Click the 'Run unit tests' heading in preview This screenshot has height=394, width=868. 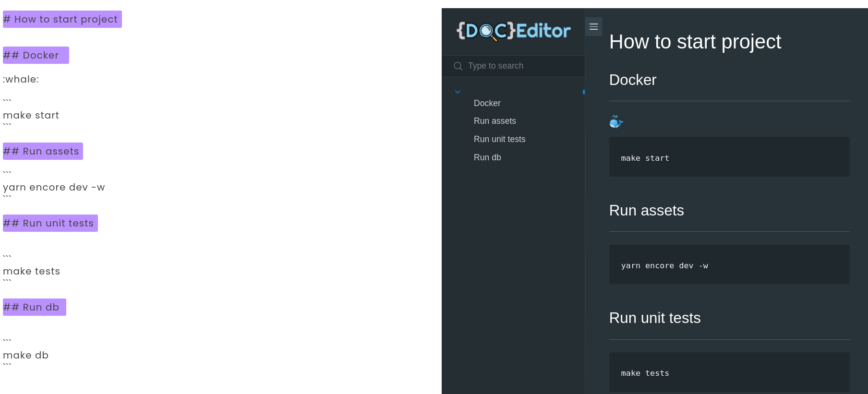(x=655, y=318)
